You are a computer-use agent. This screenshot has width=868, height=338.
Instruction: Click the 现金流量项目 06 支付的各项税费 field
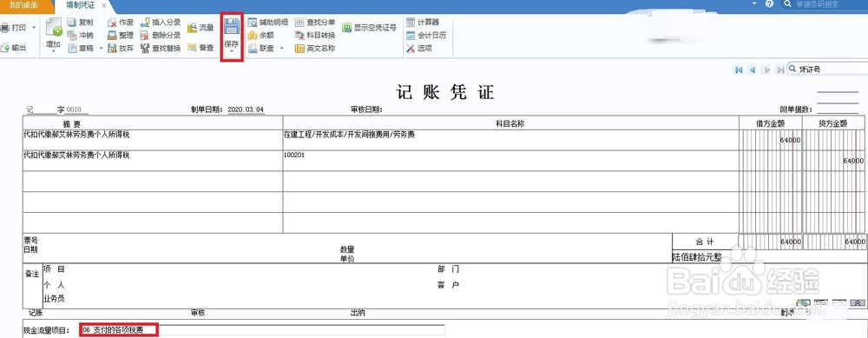click(262, 330)
